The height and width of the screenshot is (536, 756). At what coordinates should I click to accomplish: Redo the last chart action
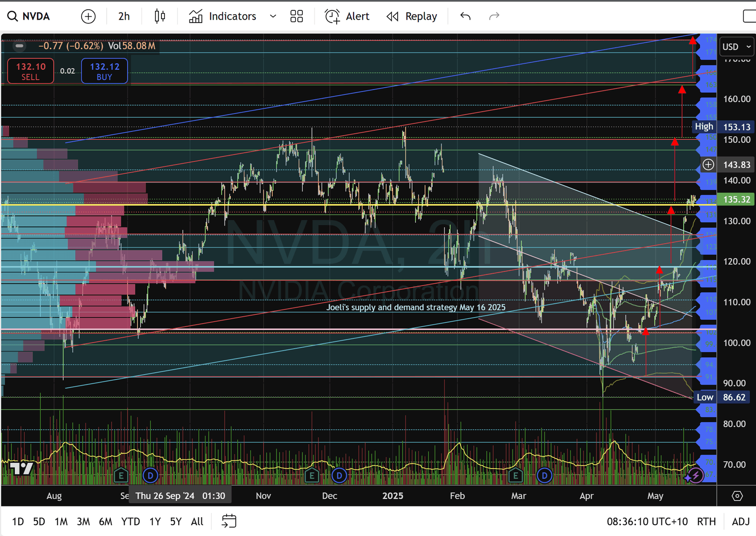tap(494, 16)
